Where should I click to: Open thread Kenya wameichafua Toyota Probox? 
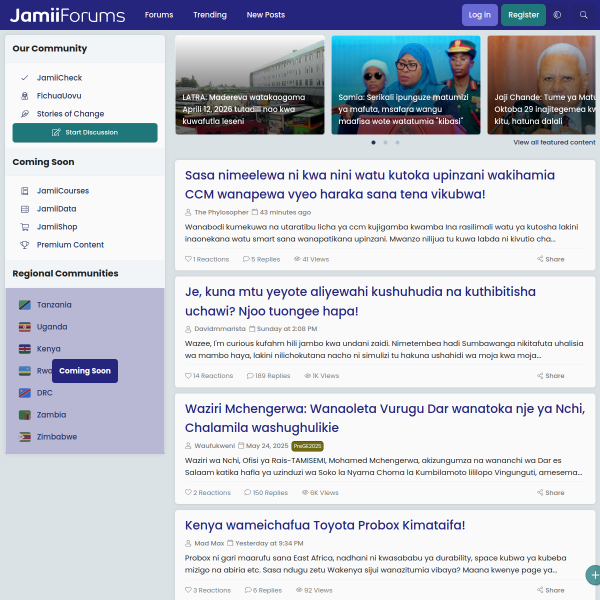tap(325, 525)
